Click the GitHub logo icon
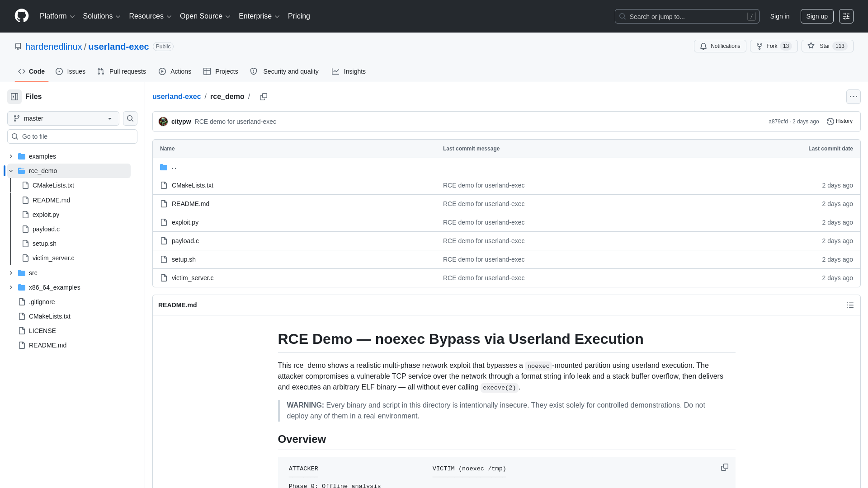Viewport: 868px width, 488px height. (21, 16)
